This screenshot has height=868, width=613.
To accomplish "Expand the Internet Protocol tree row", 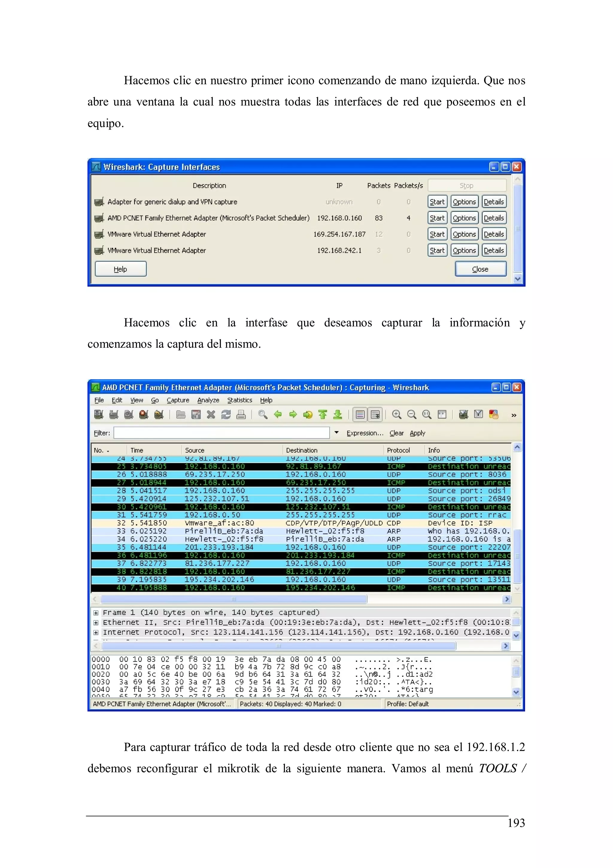I will [x=96, y=632].
